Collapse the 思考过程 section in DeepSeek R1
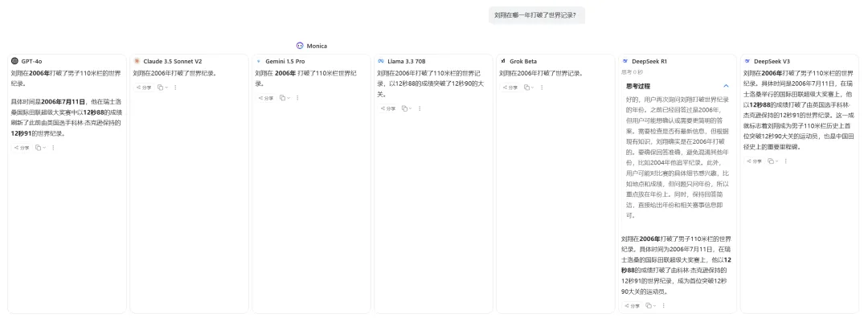The image size is (868, 322). 727,86
